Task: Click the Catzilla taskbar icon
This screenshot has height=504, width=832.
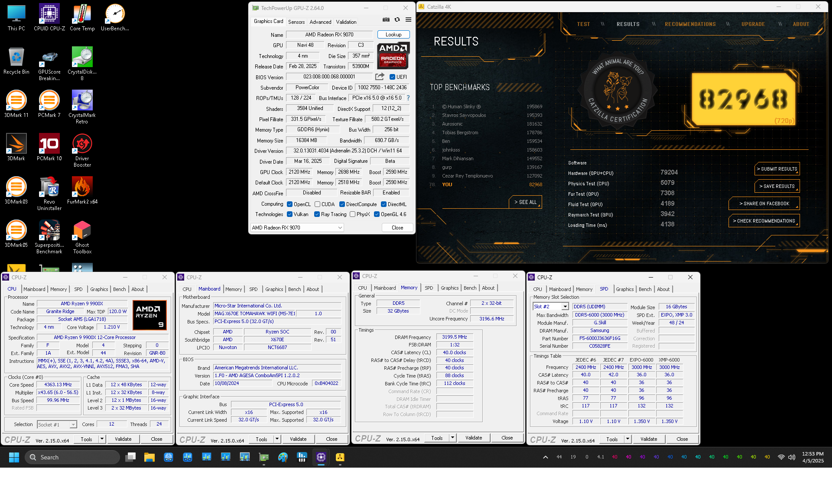Action: coord(340,457)
